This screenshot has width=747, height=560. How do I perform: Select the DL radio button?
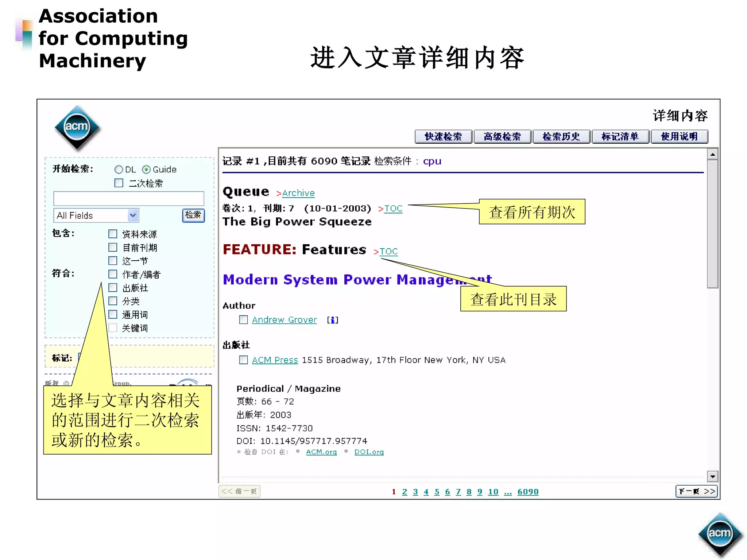[119, 170]
